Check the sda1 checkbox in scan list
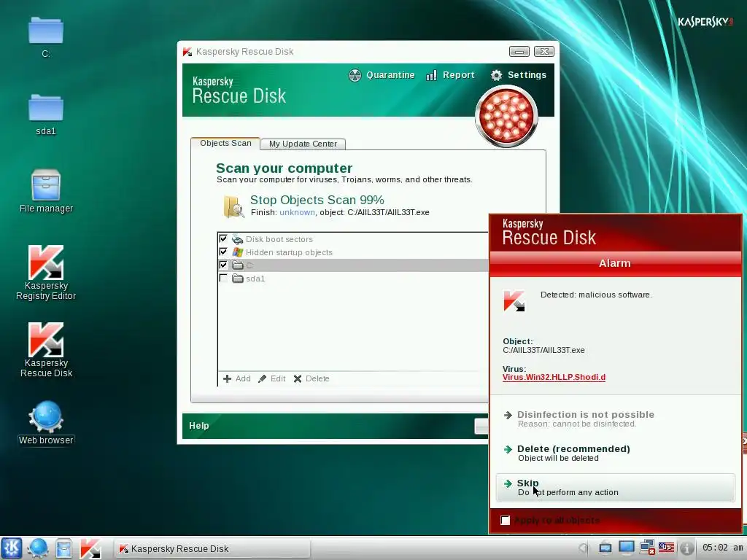 click(x=223, y=278)
